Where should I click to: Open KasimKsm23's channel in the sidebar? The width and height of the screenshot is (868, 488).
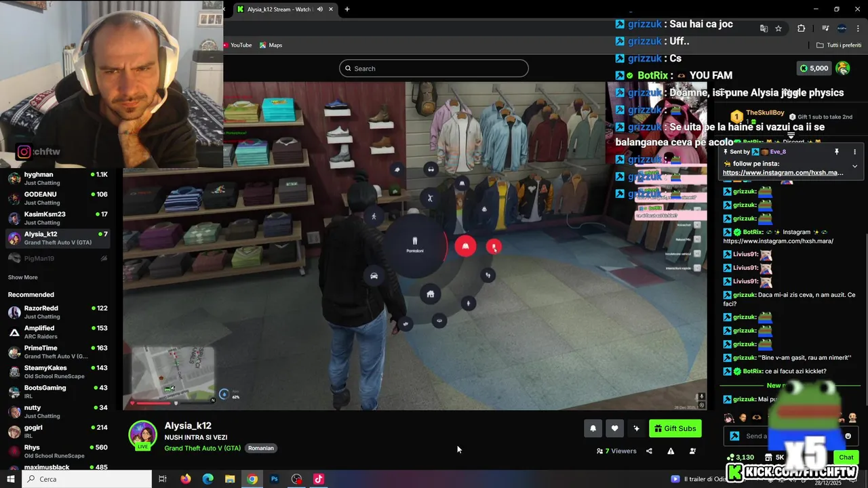[58, 218]
